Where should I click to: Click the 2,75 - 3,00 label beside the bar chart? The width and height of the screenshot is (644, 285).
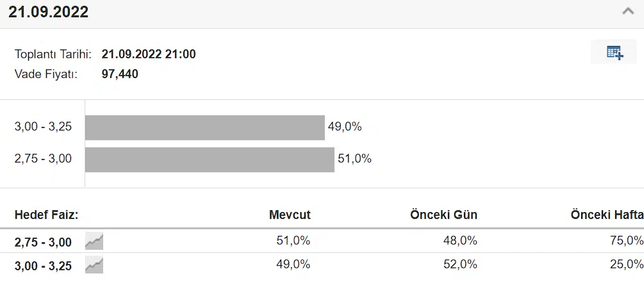click(x=43, y=159)
